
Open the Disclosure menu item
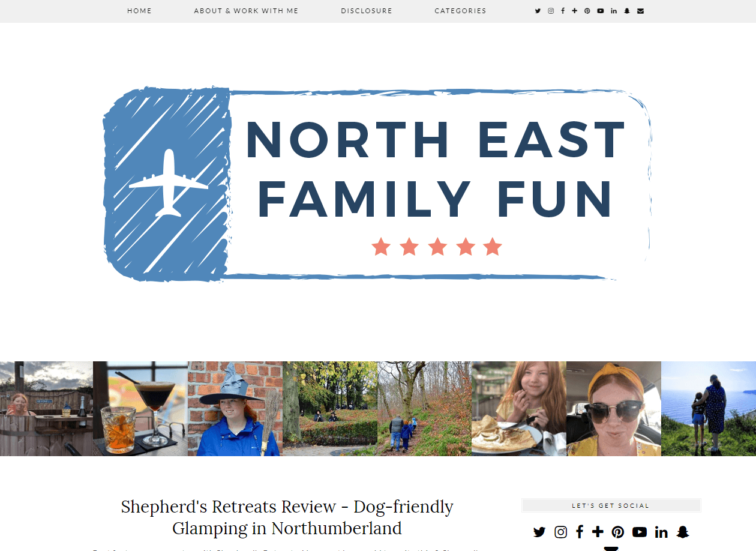[367, 11]
